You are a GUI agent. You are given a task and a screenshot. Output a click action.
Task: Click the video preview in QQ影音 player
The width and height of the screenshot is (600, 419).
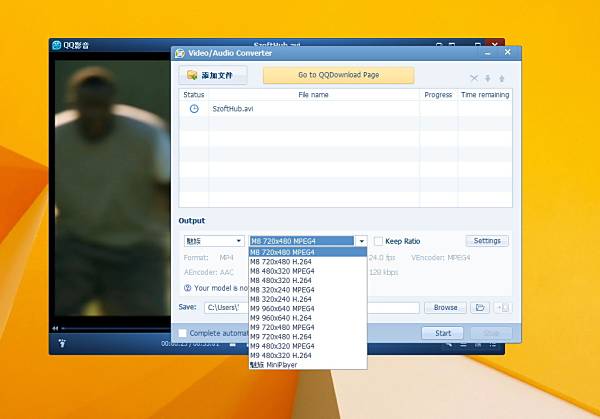pos(112,187)
